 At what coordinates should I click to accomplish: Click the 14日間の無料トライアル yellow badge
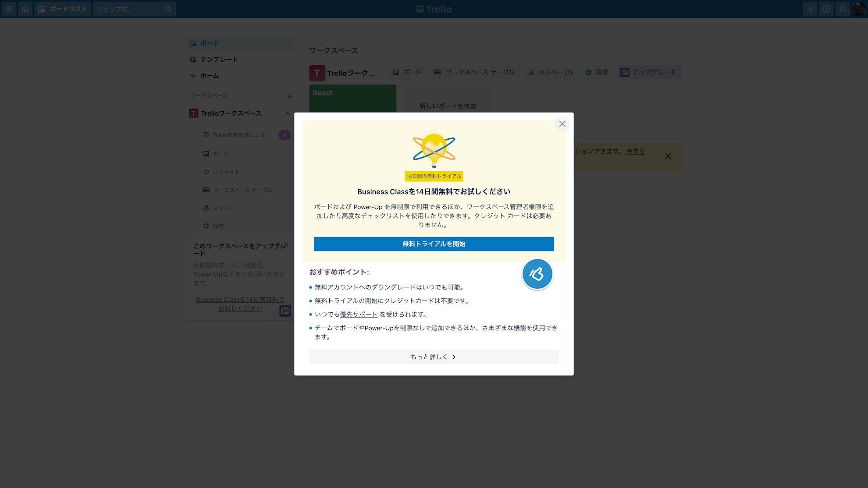click(x=434, y=176)
